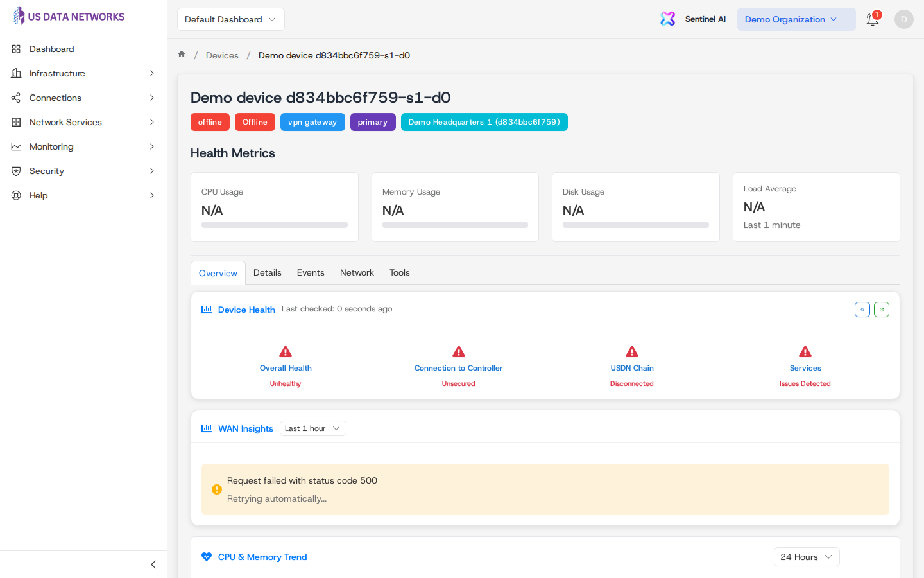This screenshot has height=578, width=924.
Task: Click the Connection to Controller warning triangle
Action: 459,351
